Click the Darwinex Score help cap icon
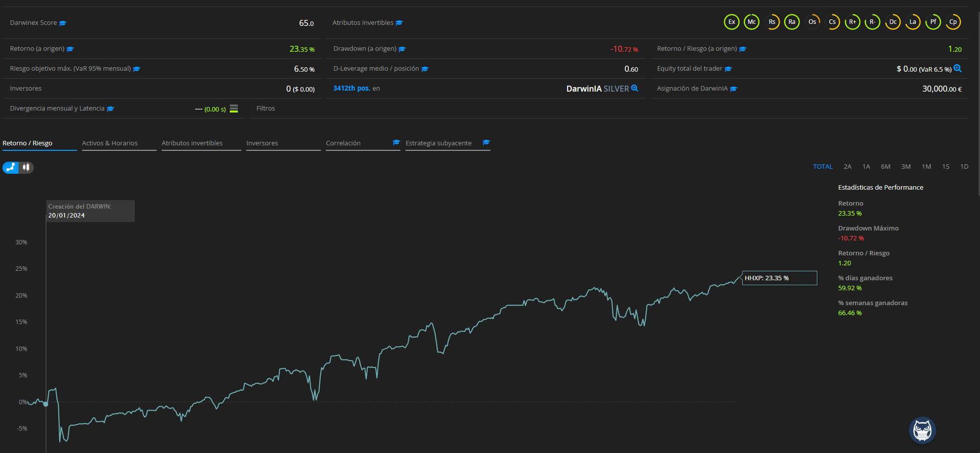Image resolution: width=980 pixels, height=453 pixels. click(x=63, y=23)
